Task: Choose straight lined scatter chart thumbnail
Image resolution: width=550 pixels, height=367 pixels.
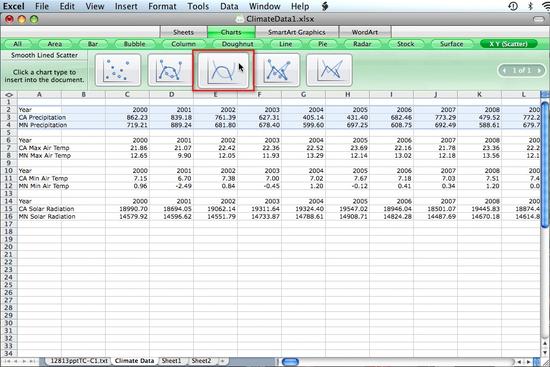Action: pos(329,70)
